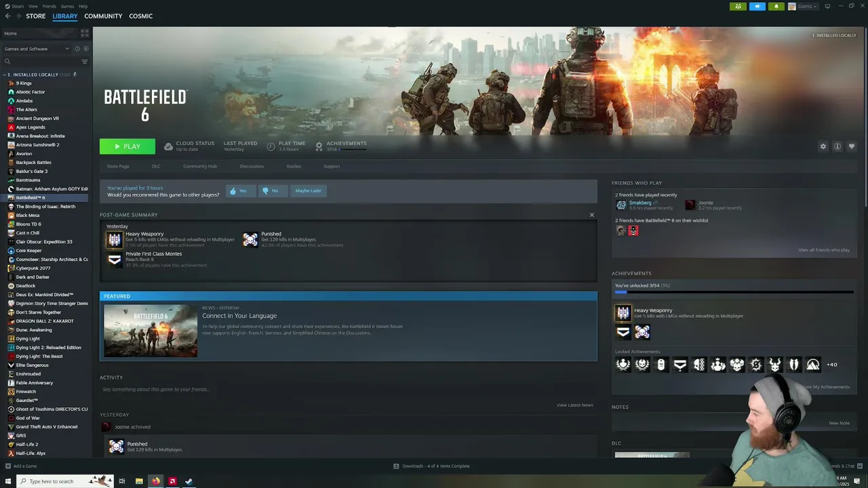Enter Big Picture mode icon

pos(827,6)
